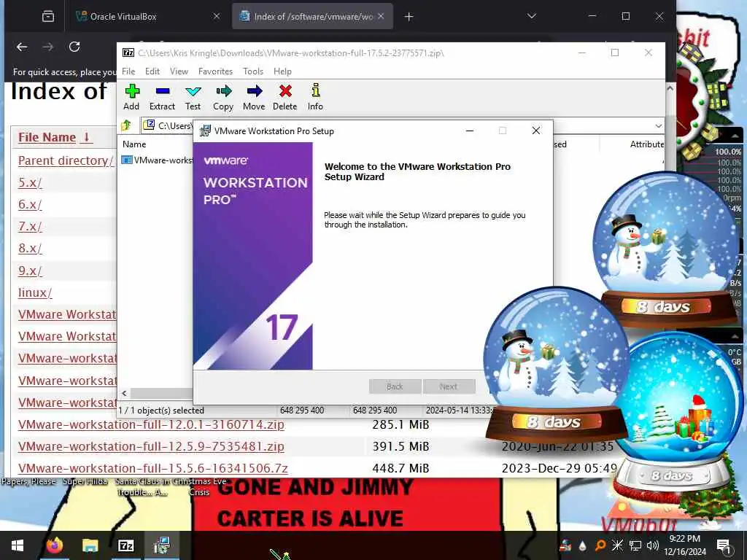The height and width of the screenshot is (560, 747).
Task: Open the browser tab list icon
Action: coord(48,17)
